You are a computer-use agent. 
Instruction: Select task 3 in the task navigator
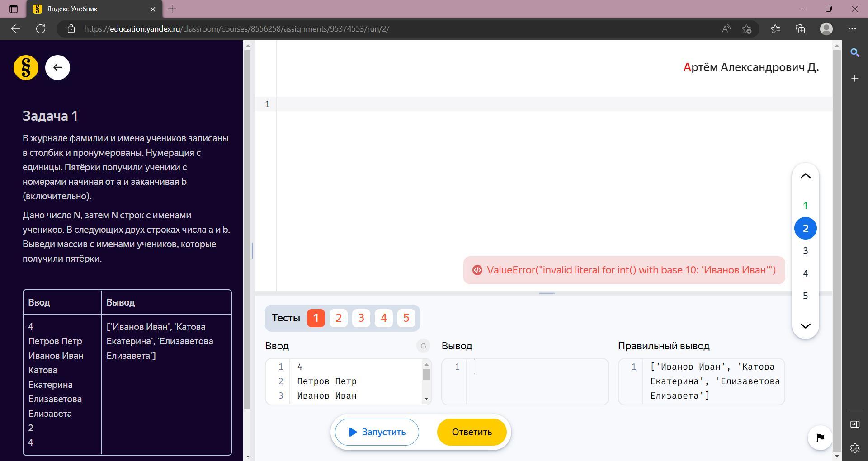[x=805, y=251]
